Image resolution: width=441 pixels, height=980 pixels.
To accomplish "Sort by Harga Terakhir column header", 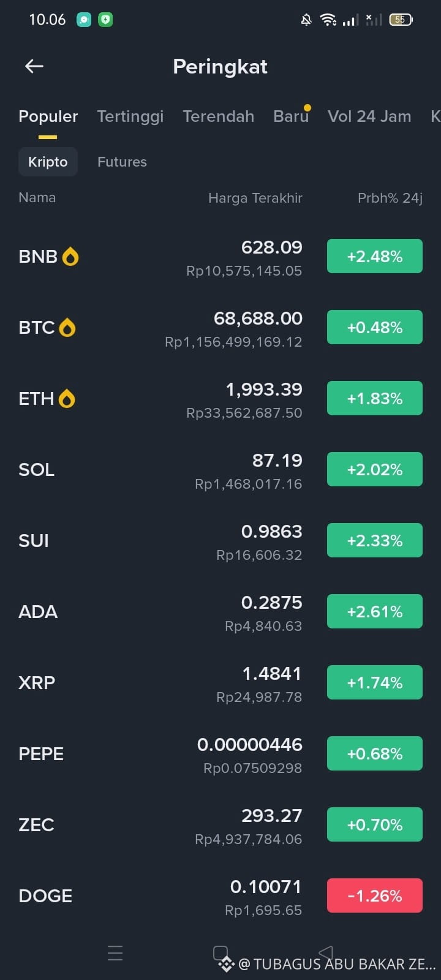I will pyautogui.click(x=255, y=198).
